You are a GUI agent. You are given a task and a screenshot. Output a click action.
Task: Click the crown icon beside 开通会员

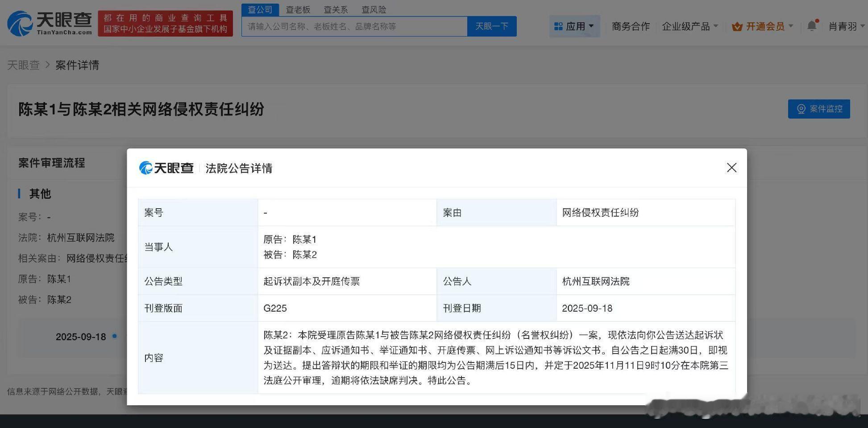click(737, 27)
